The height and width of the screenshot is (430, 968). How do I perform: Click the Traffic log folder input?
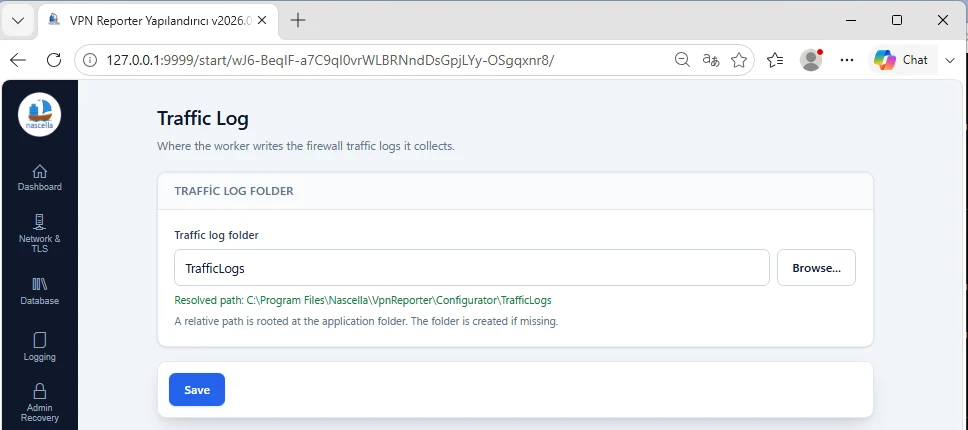[472, 268]
